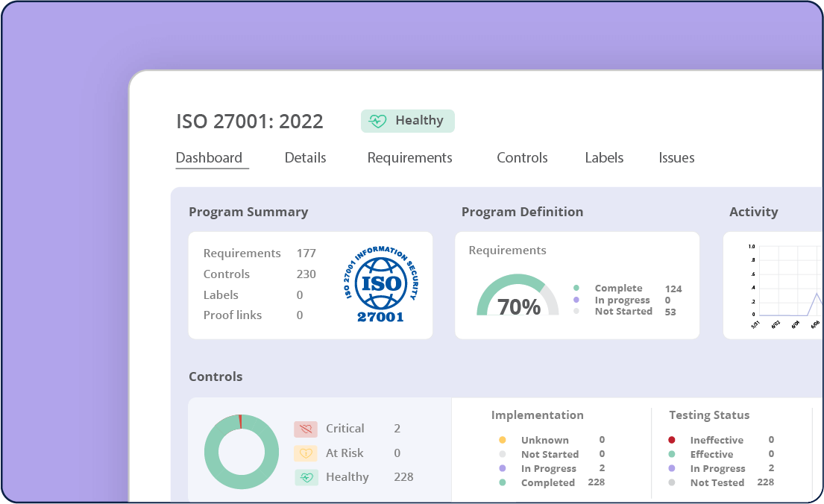Switch to the Details tab

tap(305, 157)
